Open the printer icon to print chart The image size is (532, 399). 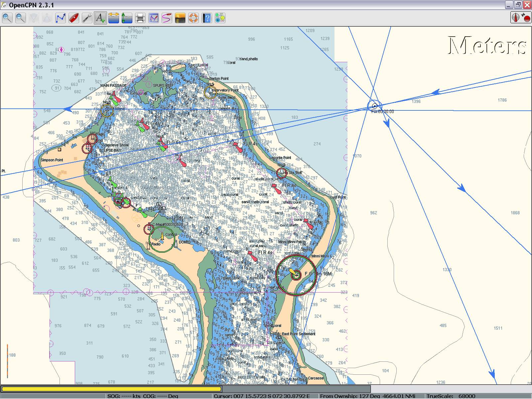pos(140,18)
